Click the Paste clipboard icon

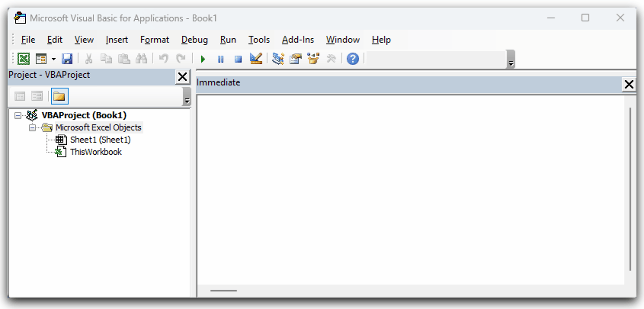(x=124, y=60)
